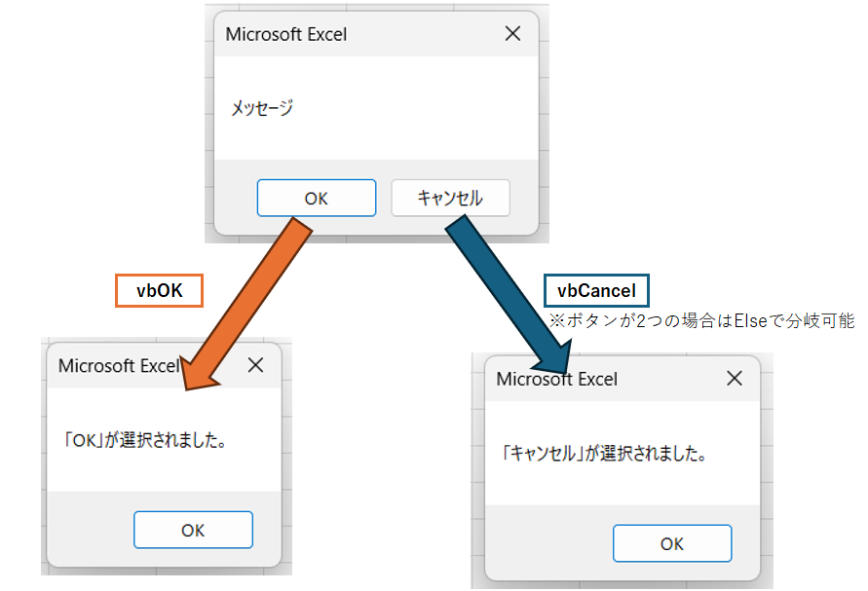868x591 pixels.
Task: Click OK in the 「OK」が選択されました dialog
Action: click(193, 530)
